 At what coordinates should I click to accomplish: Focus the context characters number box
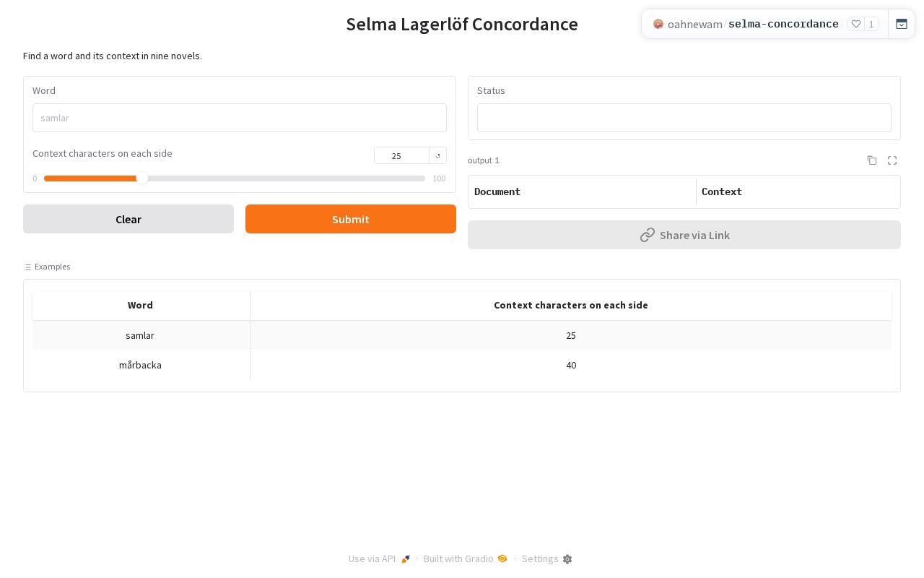tap(401, 155)
